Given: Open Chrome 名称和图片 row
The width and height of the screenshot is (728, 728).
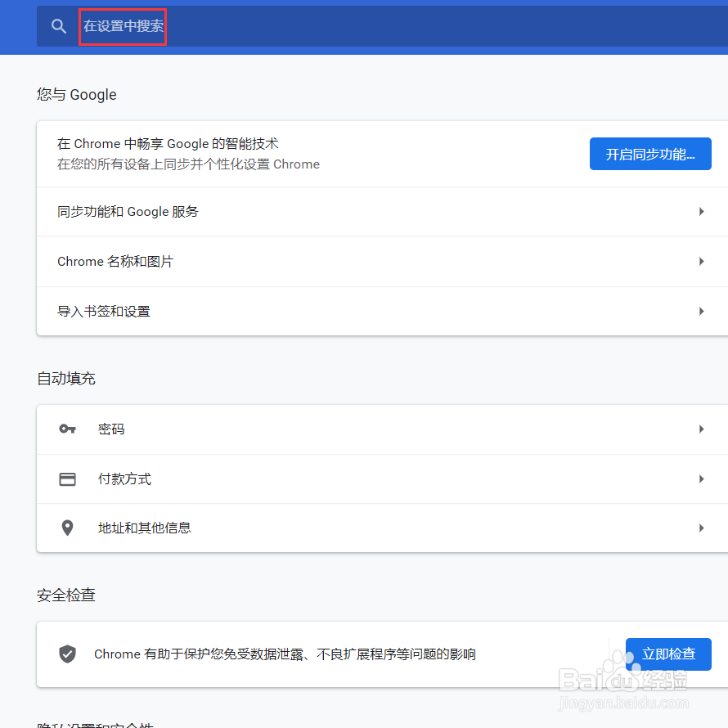Looking at the screenshot, I should (x=382, y=262).
